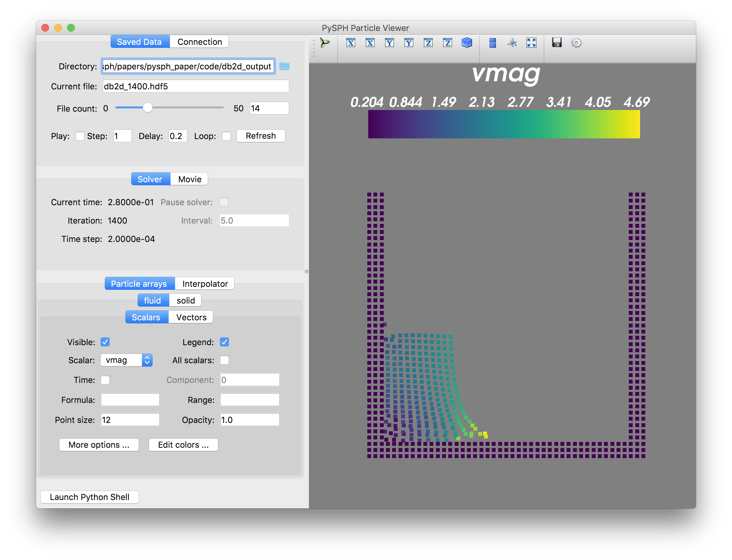Viewport: 732px width, 560px height.
Task: Click the Current file field
Action: coord(196,86)
